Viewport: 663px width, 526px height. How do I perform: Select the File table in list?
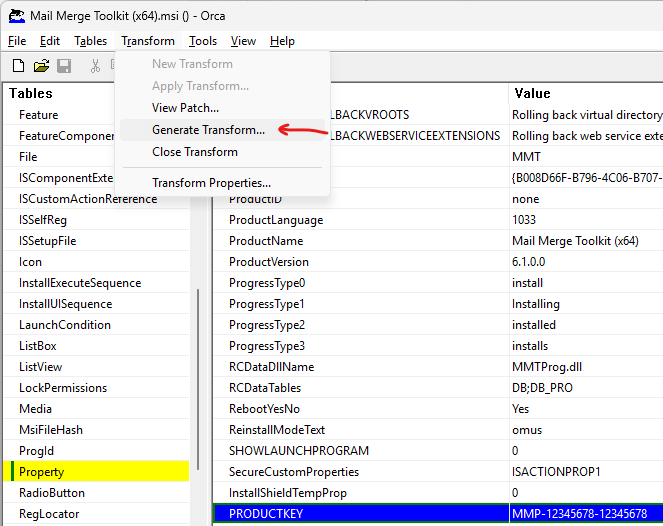coord(28,157)
